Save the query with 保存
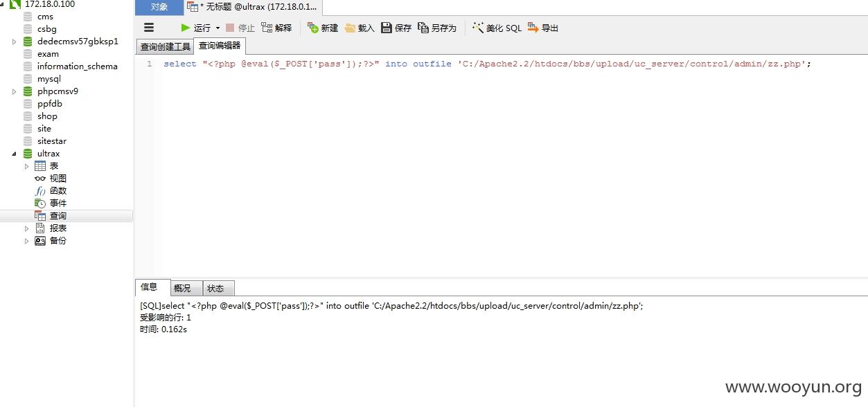Screen dimensions: 868x407 pyautogui.click(x=396, y=28)
